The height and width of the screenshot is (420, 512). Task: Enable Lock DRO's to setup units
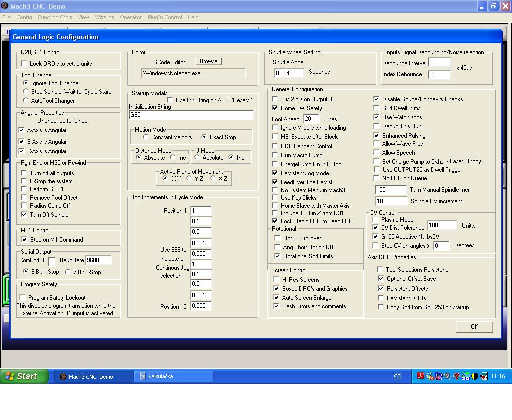click(x=24, y=64)
